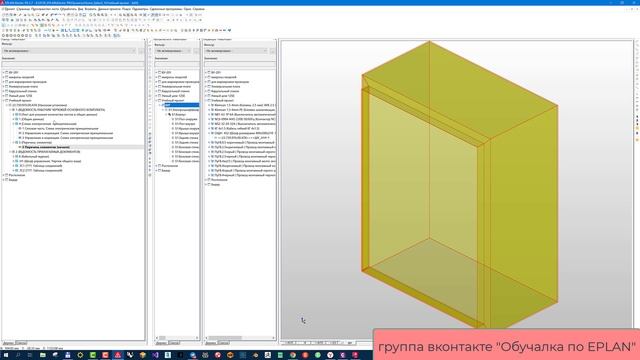Select S1:Пол внутри surface
The image size is (640, 360).
(x=186, y=124)
